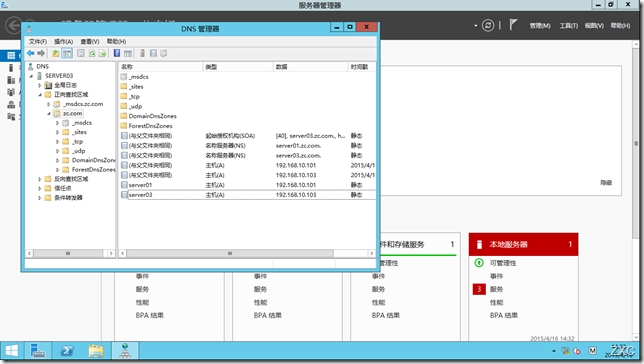Expand the 全局日志 node
Screen dimensions: 644x364
(x=40, y=85)
